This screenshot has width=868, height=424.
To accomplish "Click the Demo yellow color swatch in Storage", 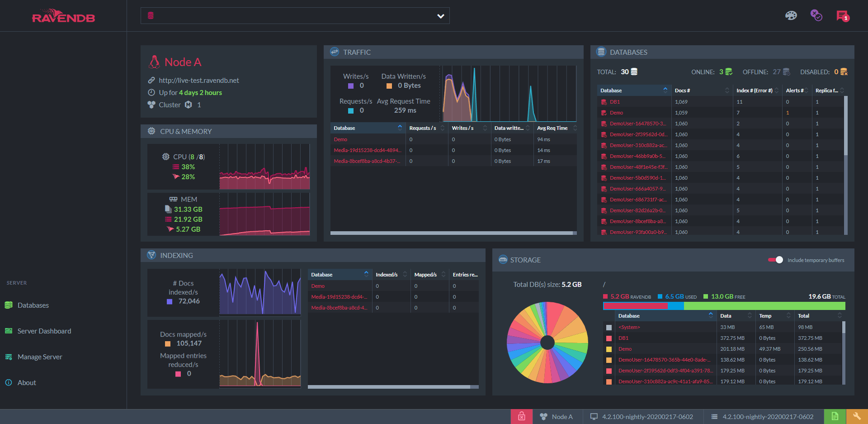I will [609, 349].
